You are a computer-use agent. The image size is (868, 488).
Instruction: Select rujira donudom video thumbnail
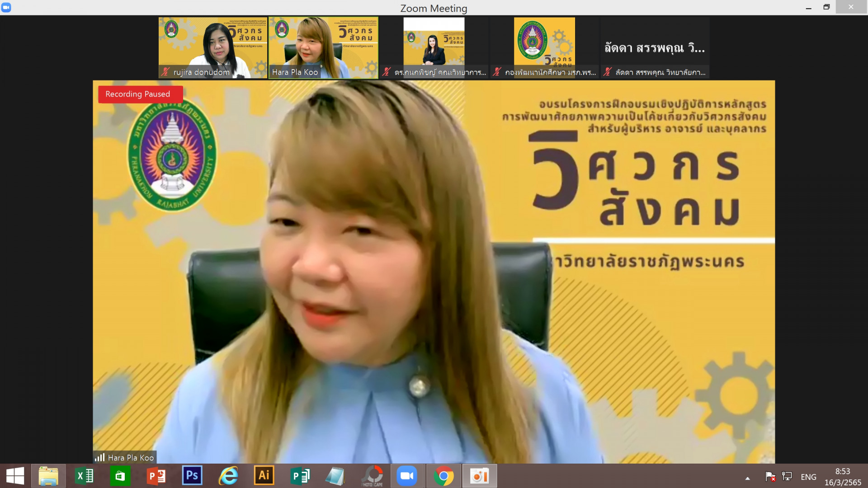(213, 47)
